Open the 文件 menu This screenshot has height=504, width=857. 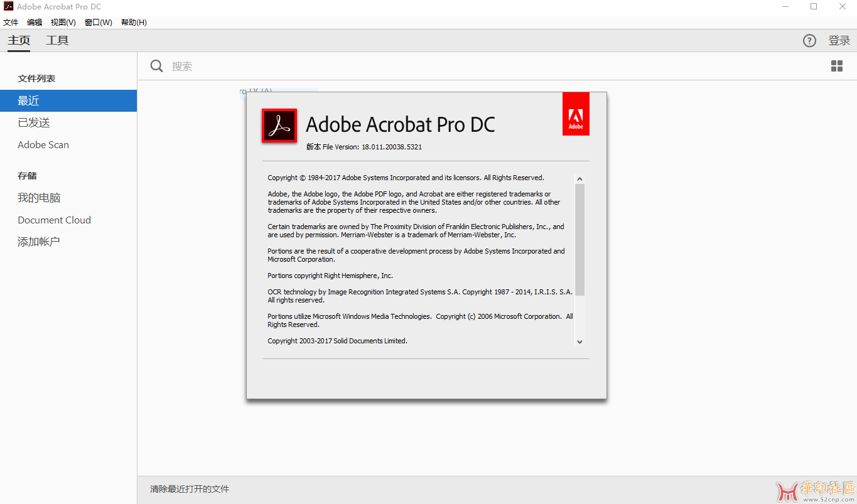(11, 23)
